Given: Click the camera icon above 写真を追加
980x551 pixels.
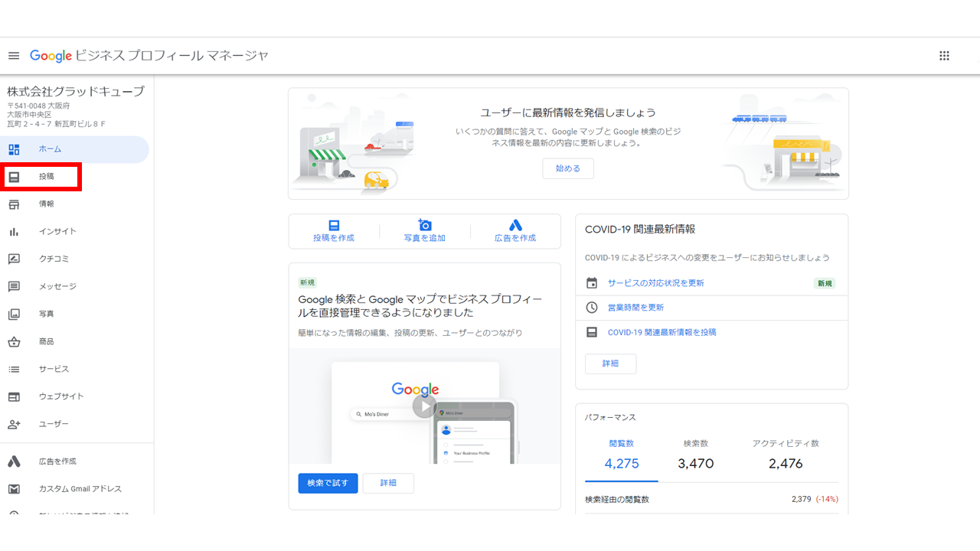Looking at the screenshot, I should click(x=425, y=225).
